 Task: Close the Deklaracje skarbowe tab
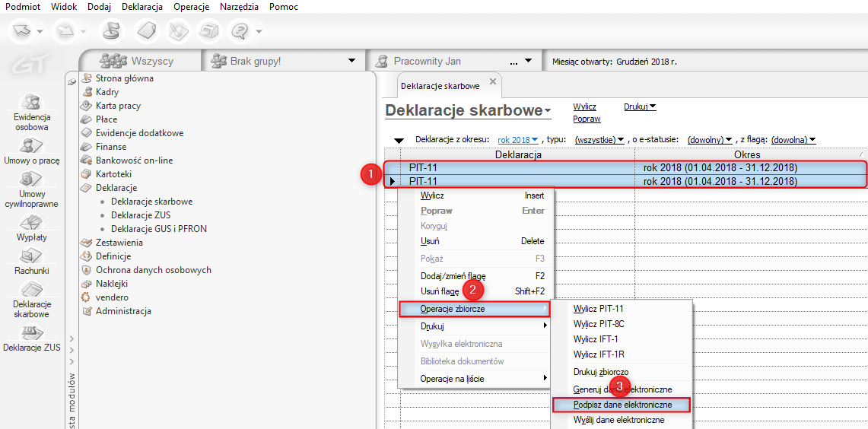pyautogui.click(x=493, y=81)
